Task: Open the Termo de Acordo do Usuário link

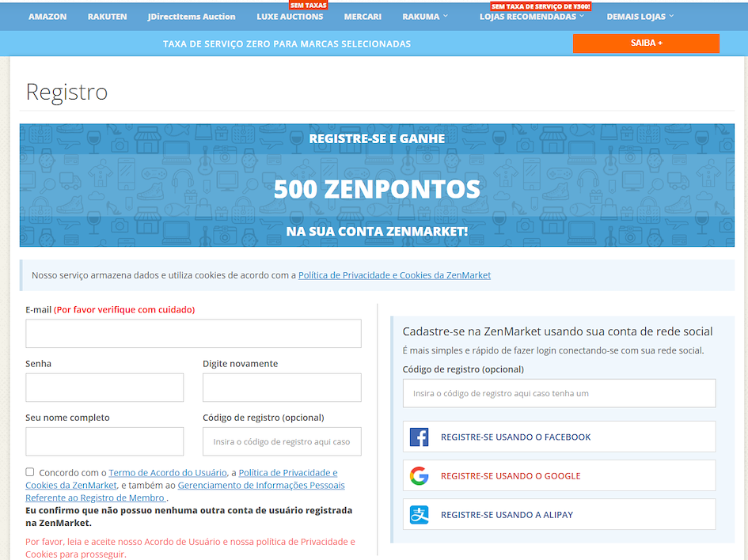Action: click(168, 473)
